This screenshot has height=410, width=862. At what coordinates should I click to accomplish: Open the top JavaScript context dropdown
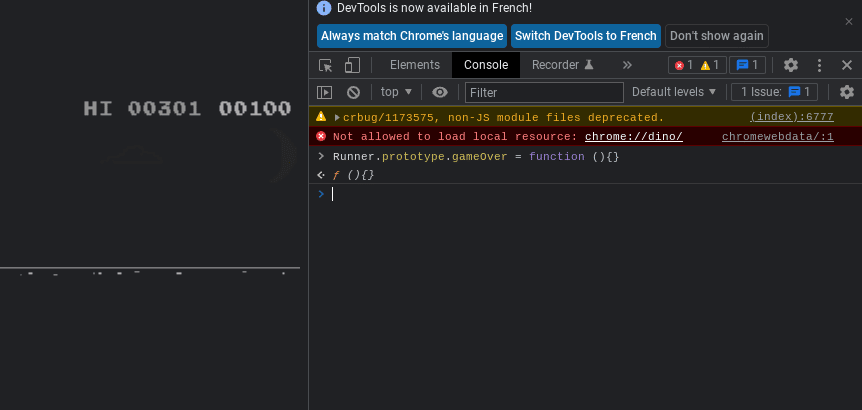[396, 92]
